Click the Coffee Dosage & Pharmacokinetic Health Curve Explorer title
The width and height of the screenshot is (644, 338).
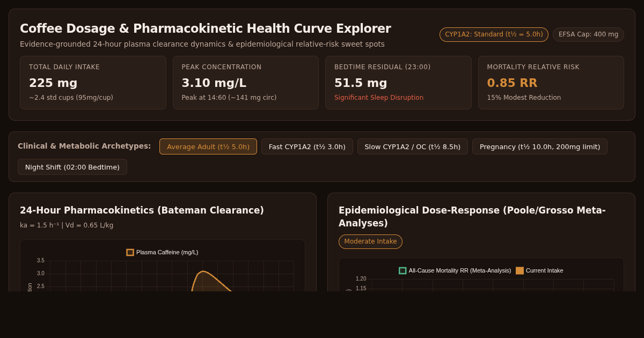click(206, 28)
